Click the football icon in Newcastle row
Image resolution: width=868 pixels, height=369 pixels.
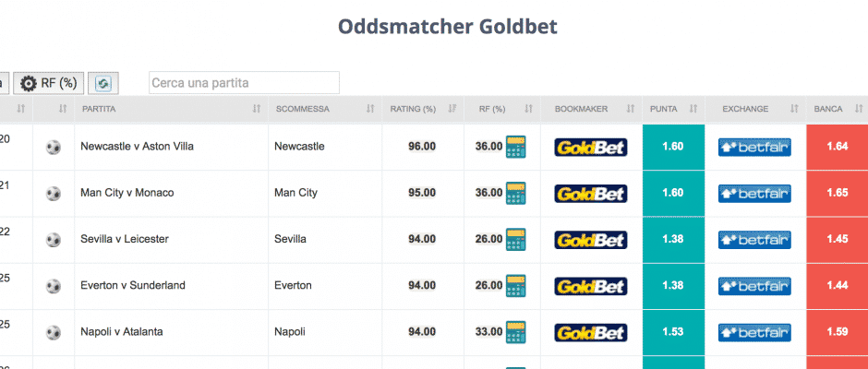54,148
